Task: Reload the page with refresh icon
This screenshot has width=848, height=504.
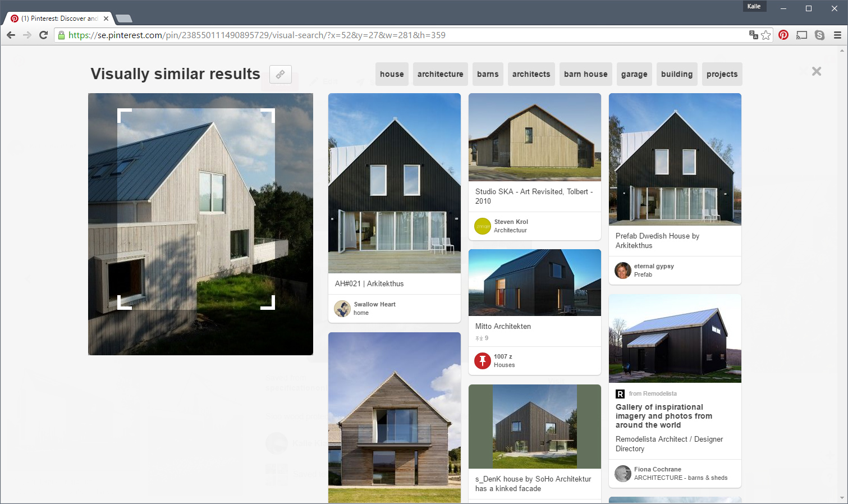Action: coord(44,35)
